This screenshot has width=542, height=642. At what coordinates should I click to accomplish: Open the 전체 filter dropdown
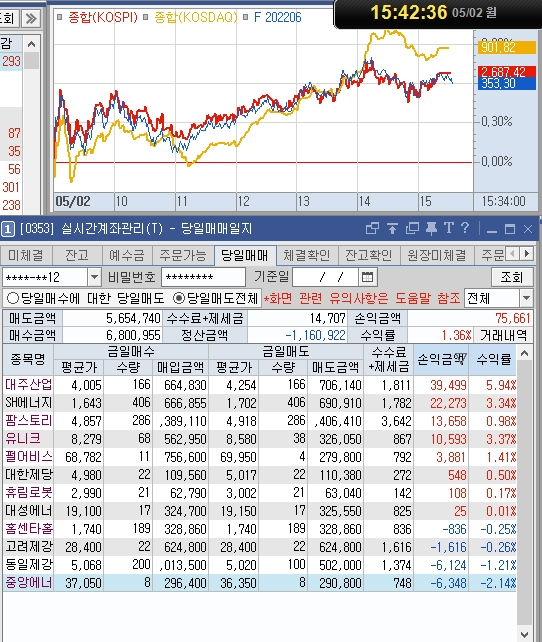526,298
